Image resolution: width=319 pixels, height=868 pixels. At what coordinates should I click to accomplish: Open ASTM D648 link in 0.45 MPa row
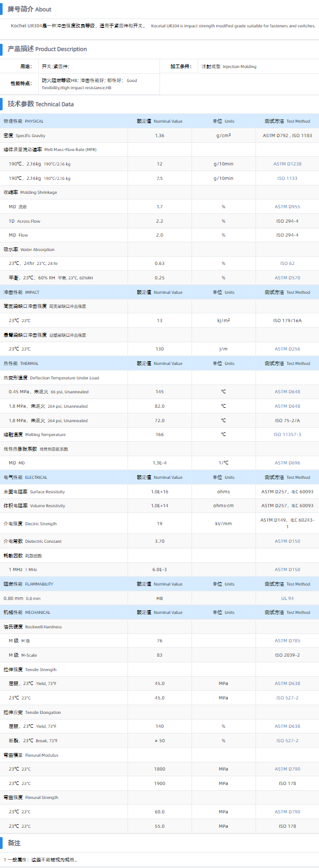tap(287, 392)
